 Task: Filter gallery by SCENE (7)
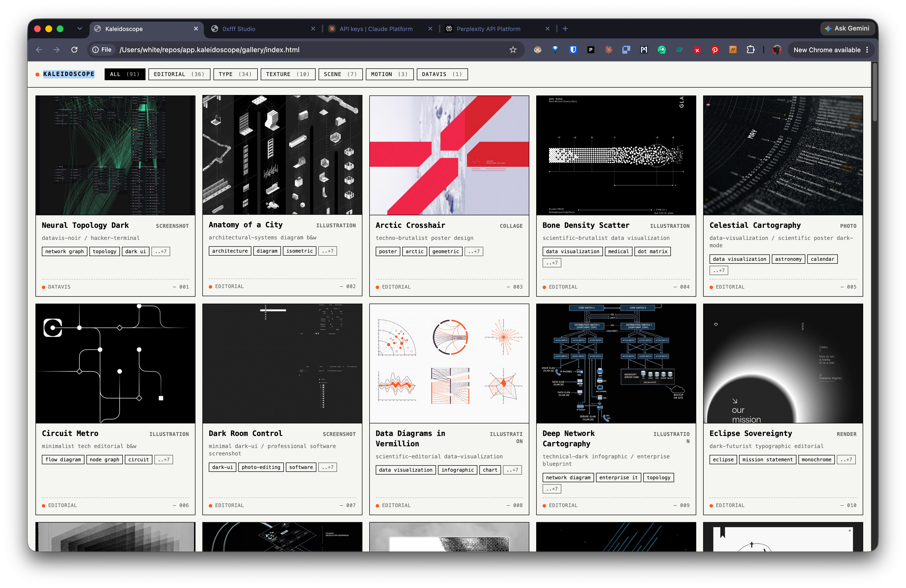tap(340, 74)
